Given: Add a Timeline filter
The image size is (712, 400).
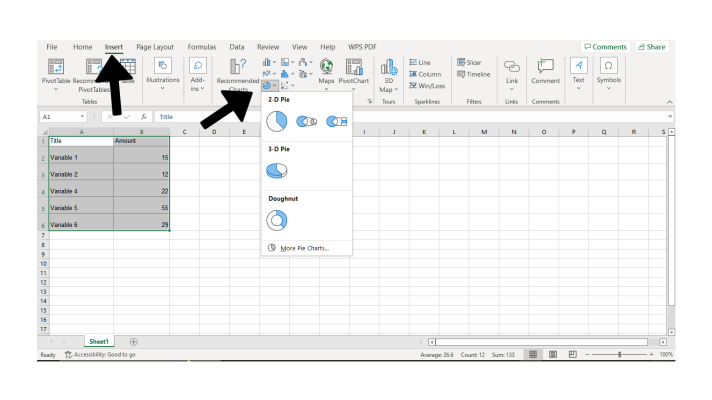Looking at the screenshot, I should point(474,74).
